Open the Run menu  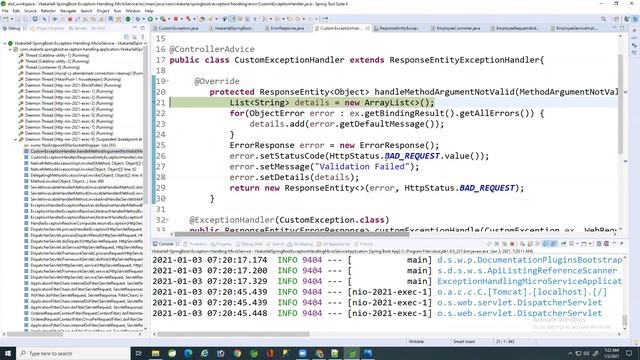pos(118,11)
